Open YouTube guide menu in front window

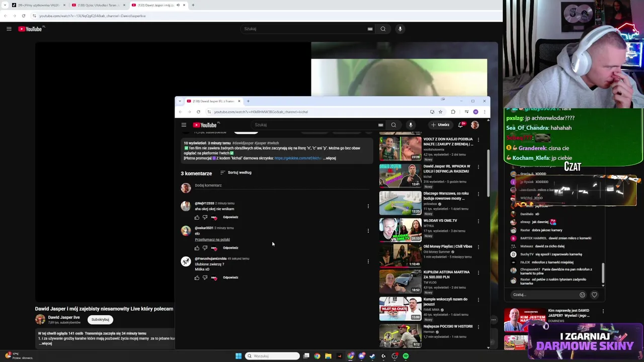point(184,125)
